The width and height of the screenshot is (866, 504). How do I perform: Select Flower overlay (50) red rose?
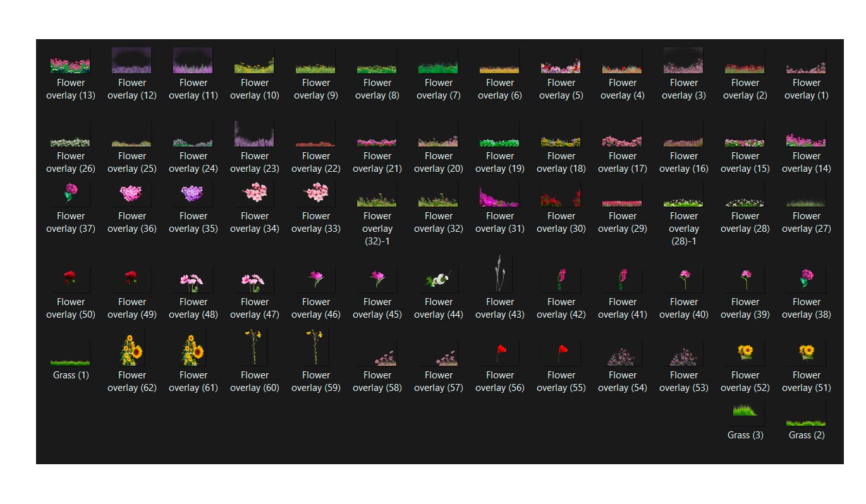[70, 280]
